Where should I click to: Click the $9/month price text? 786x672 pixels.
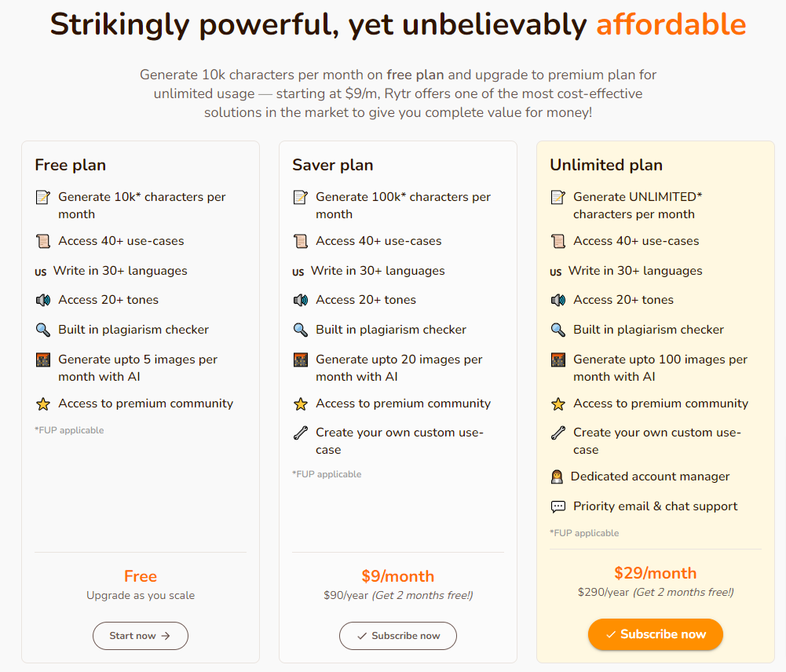[398, 576]
